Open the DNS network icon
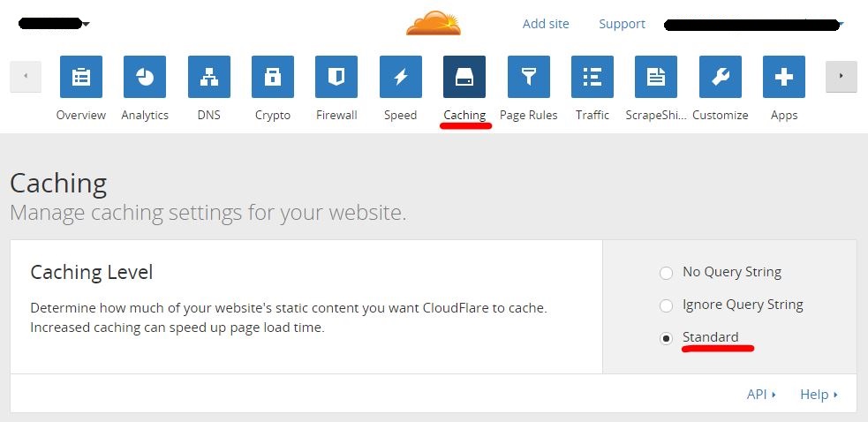 pyautogui.click(x=208, y=77)
